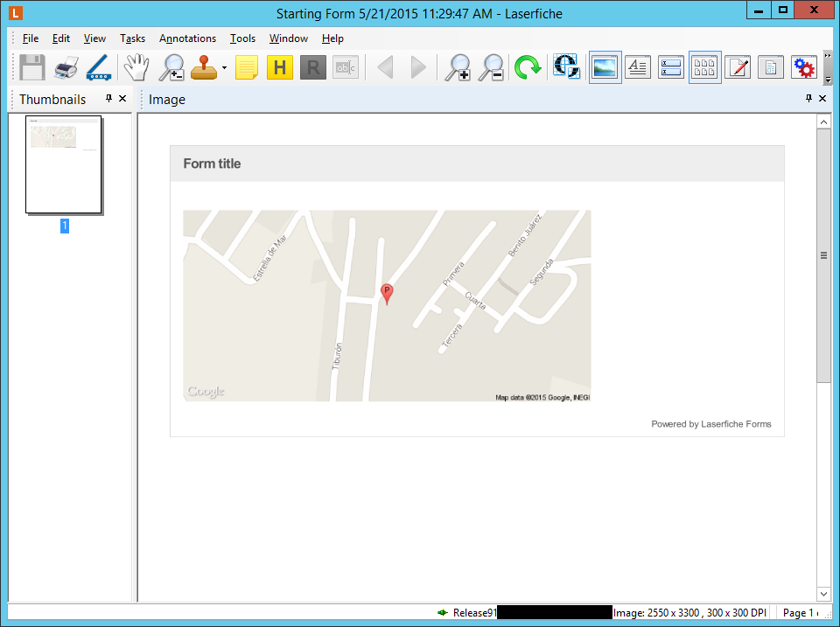Image resolution: width=840 pixels, height=627 pixels.
Task: Open the Window menu
Action: 289,38
